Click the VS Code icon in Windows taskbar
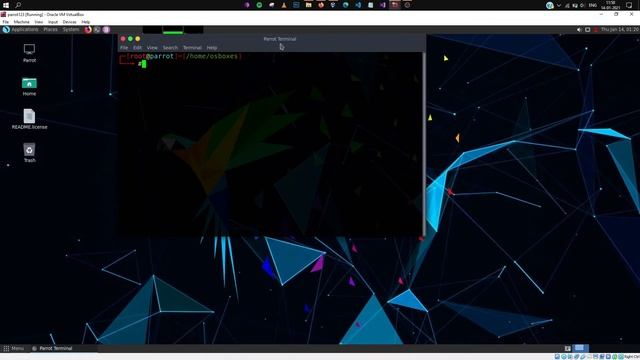Image resolution: width=640 pixels, height=360 pixels. (x=358, y=5)
